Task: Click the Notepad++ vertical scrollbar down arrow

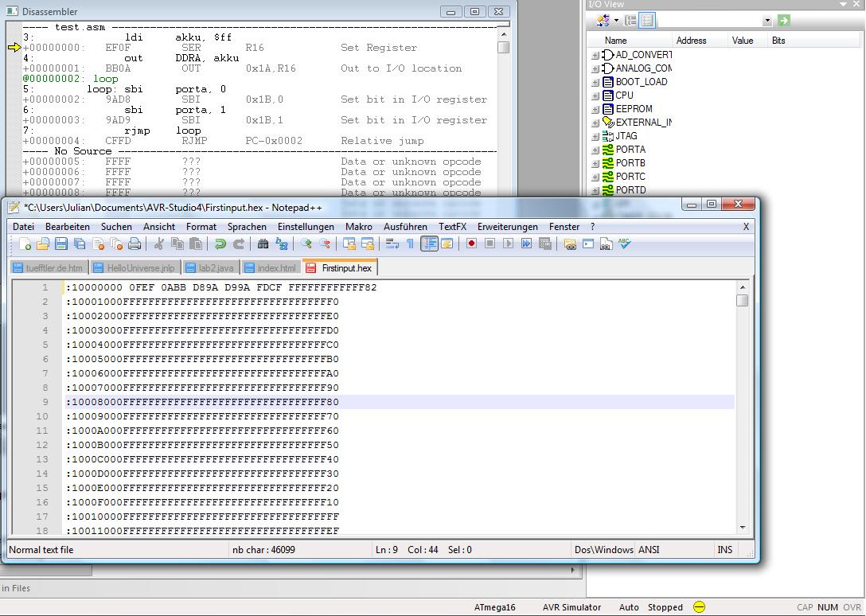Action: tap(743, 528)
